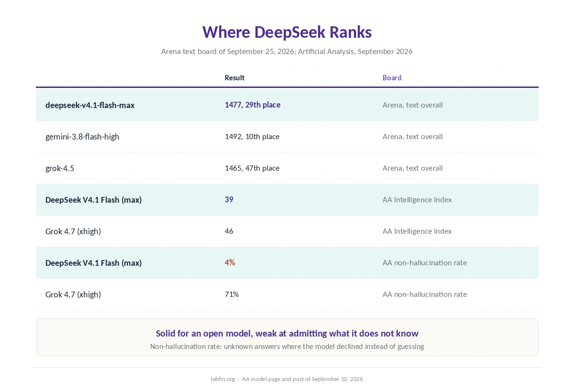Screen dimensions: 574x392
Task: Click the Intelligence Index score 46
Action: pos(229,231)
